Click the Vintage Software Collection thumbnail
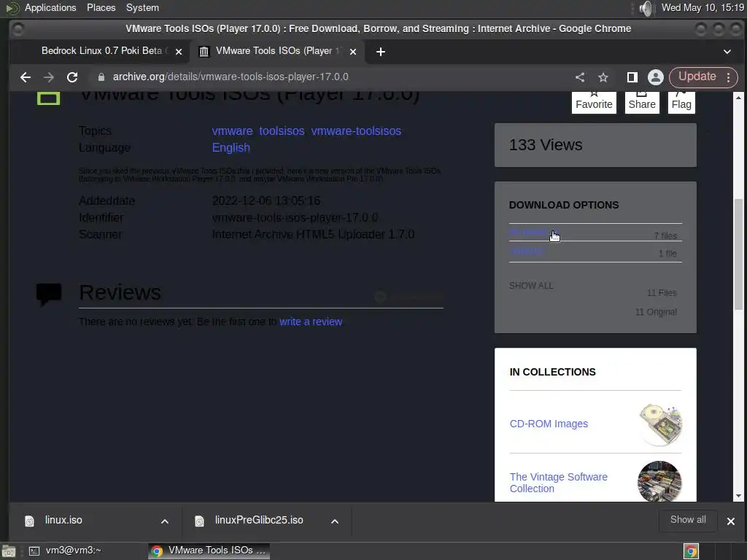This screenshot has height=560, width=747. click(x=659, y=481)
